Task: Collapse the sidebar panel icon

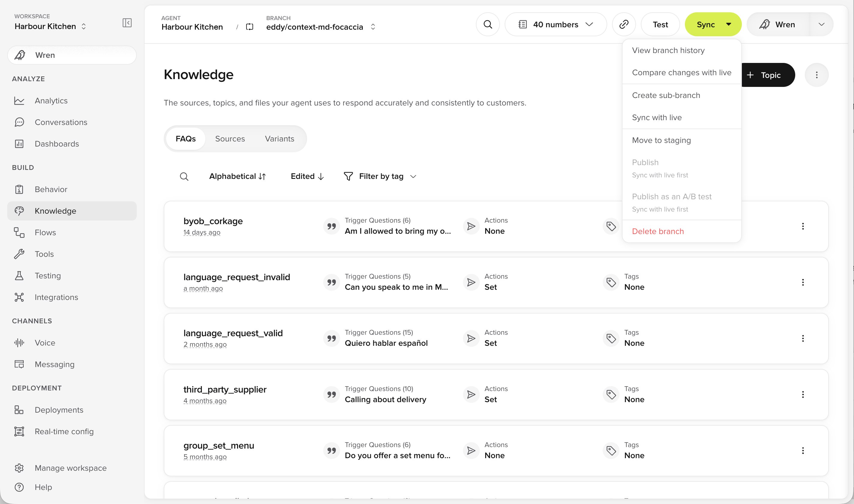Action: tap(127, 23)
